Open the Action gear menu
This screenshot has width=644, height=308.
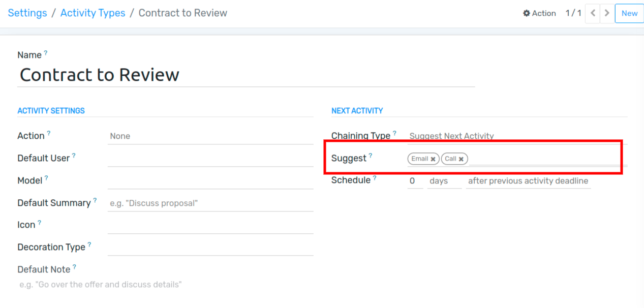[x=539, y=13]
